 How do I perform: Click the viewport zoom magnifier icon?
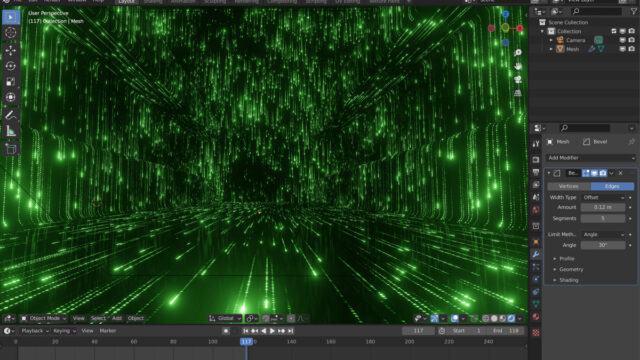tap(518, 53)
